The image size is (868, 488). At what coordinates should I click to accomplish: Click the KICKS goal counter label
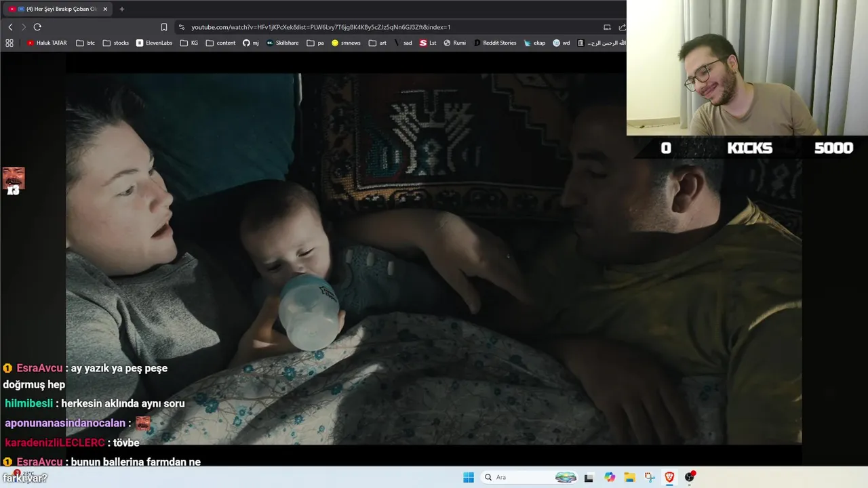pos(749,148)
